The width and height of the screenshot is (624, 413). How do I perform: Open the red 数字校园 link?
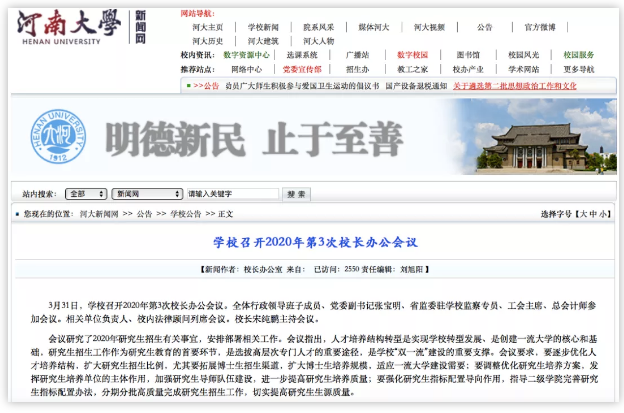coord(413,55)
